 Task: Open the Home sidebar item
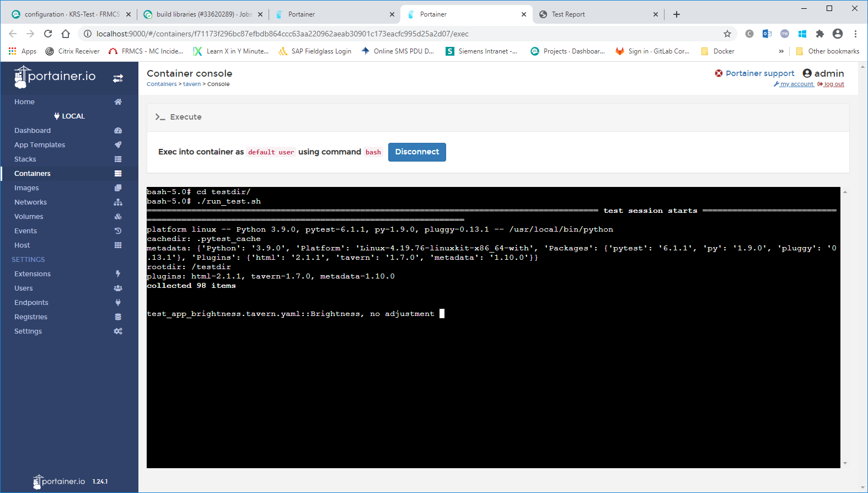(69, 102)
